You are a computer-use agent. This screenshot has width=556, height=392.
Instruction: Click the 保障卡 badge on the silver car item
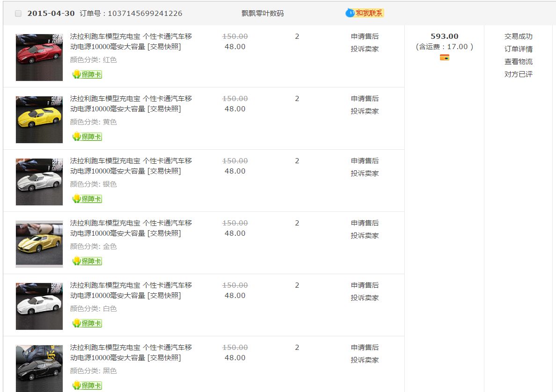tap(88, 199)
